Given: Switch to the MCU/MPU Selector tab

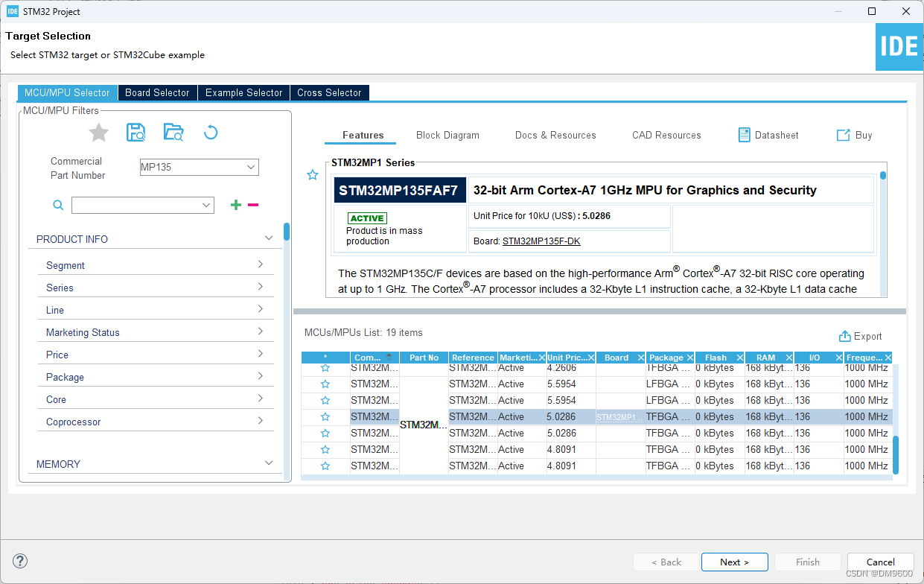Looking at the screenshot, I should point(67,92).
